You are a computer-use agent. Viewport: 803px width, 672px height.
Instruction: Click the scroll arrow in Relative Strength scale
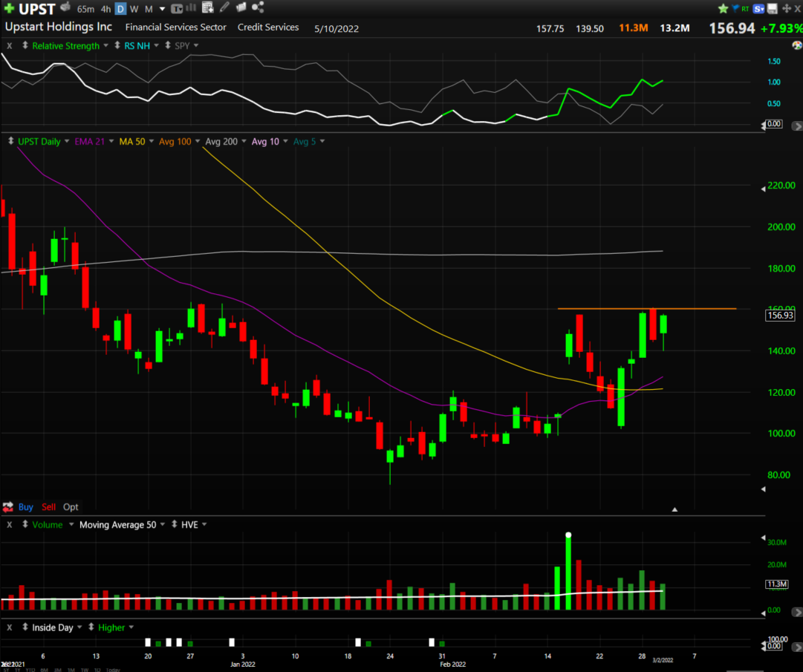[x=797, y=126]
